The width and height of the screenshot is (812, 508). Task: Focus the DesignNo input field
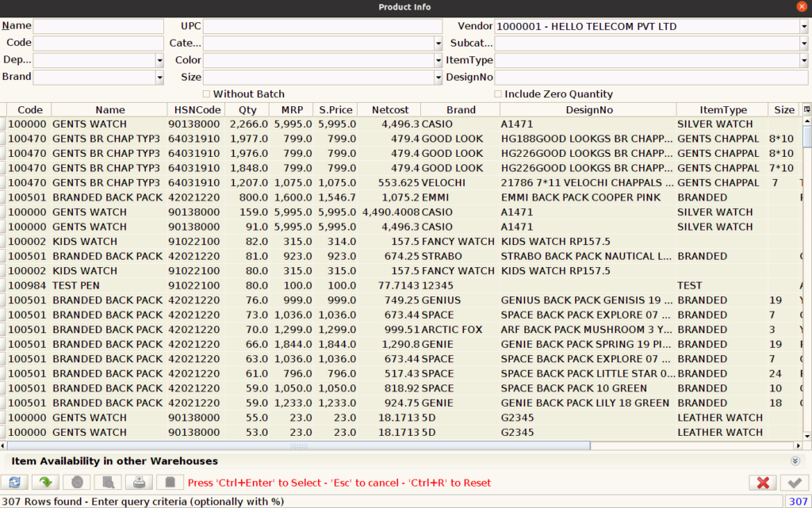coord(652,78)
